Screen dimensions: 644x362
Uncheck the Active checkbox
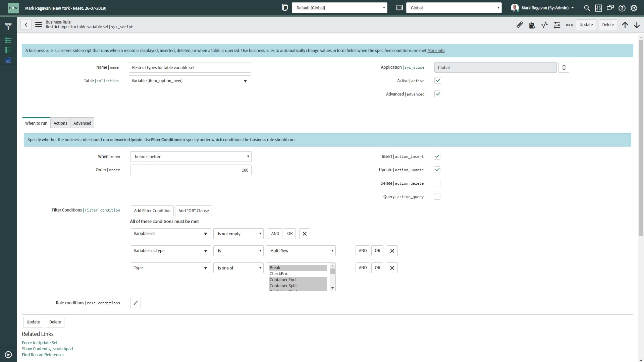click(437, 80)
